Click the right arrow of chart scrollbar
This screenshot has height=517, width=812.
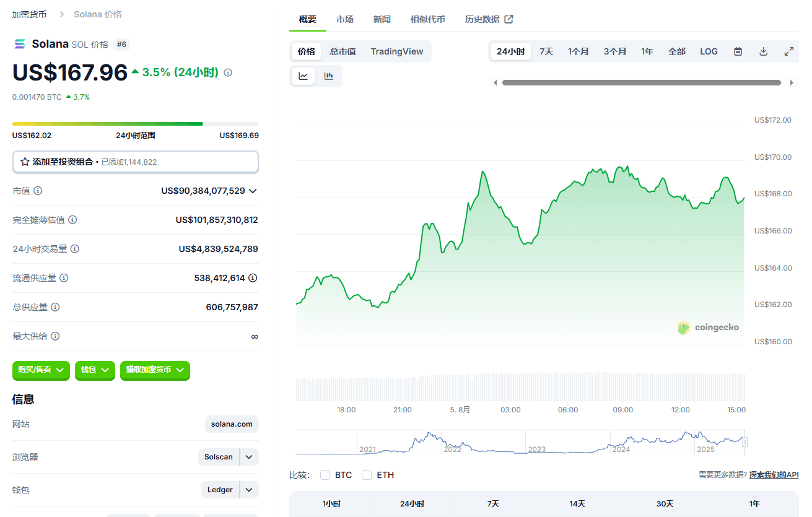[x=792, y=82]
